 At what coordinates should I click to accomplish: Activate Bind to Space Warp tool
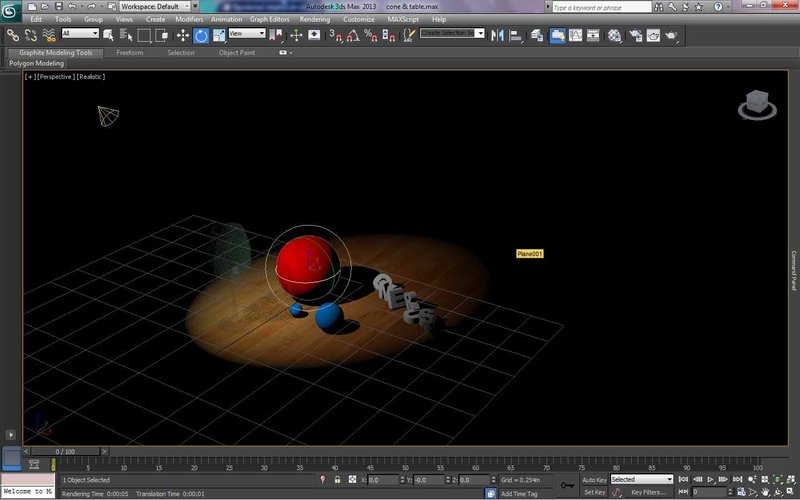tap(49, 35)
